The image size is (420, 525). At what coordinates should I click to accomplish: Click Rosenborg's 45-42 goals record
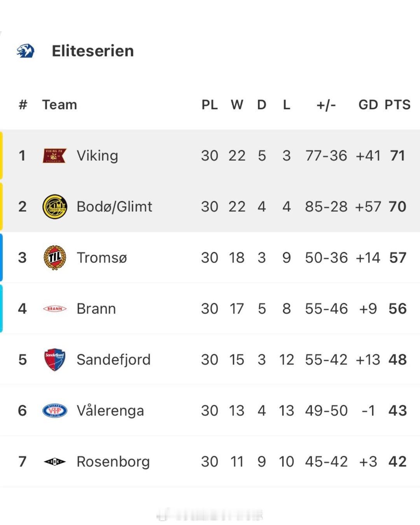(326, 462)
